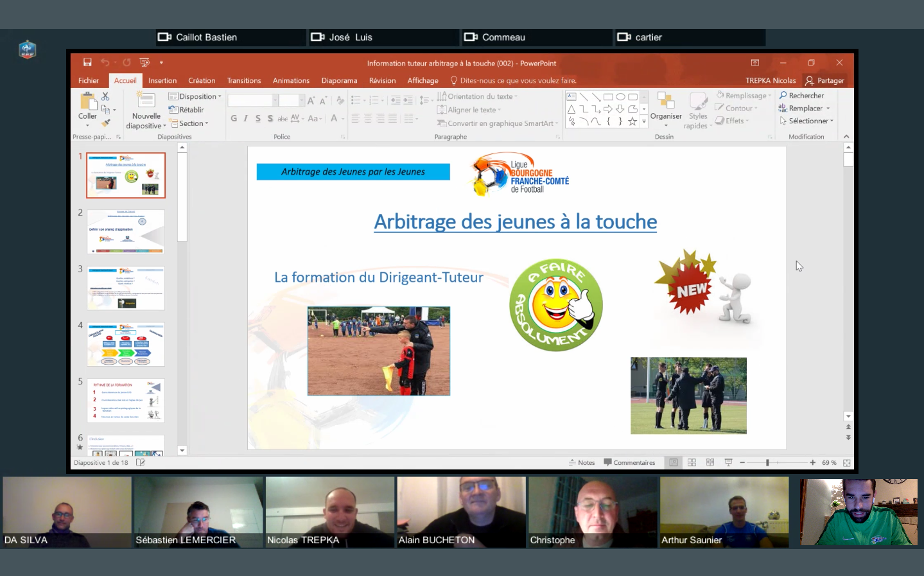Click the Undo arrow in quick access toolbar
This screenshot has width=924, height=576.
pos(105,62)
